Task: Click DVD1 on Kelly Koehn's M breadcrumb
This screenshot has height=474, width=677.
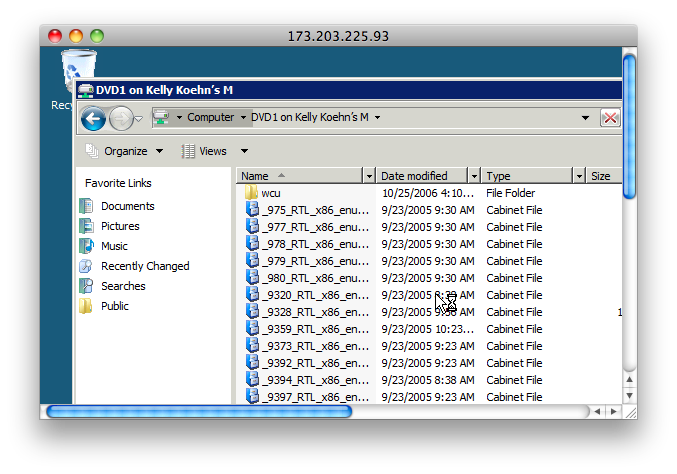Action: point(310,117)
